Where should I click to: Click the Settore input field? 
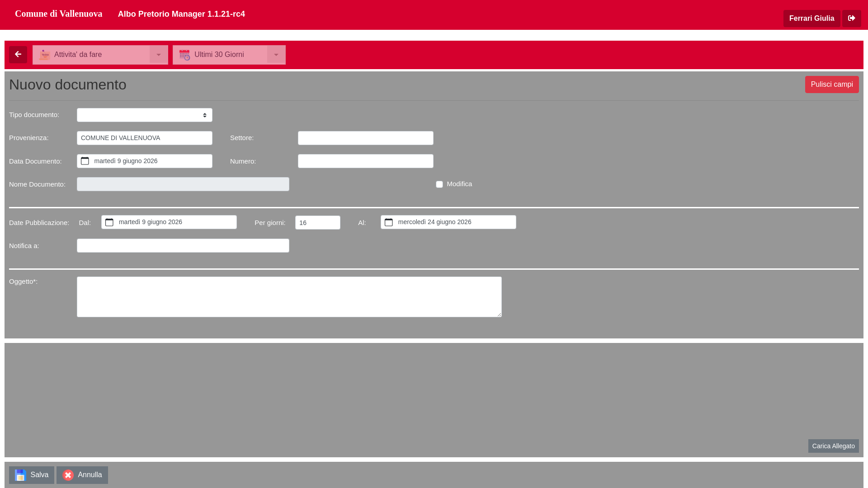[366, 138]
